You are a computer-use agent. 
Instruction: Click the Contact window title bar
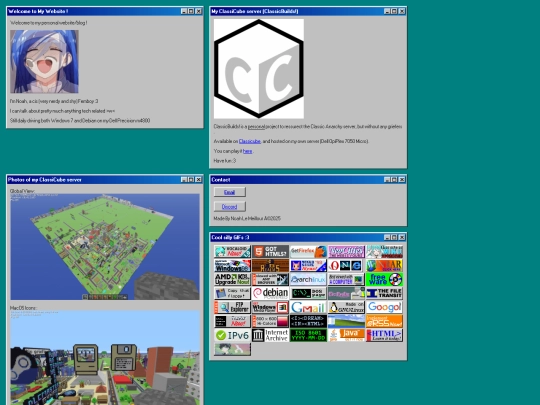[x=308, y=179]
